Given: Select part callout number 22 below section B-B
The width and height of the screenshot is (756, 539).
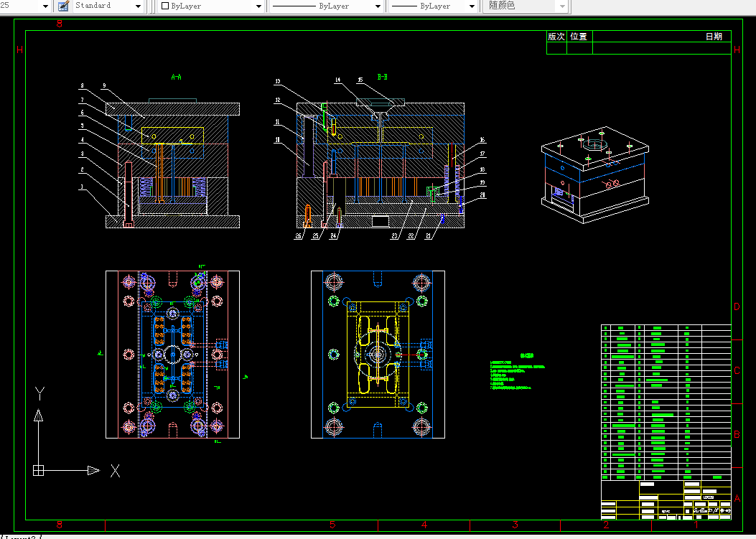Looking at the screenshot, I should pyautogui.click(x=411, y=236).
